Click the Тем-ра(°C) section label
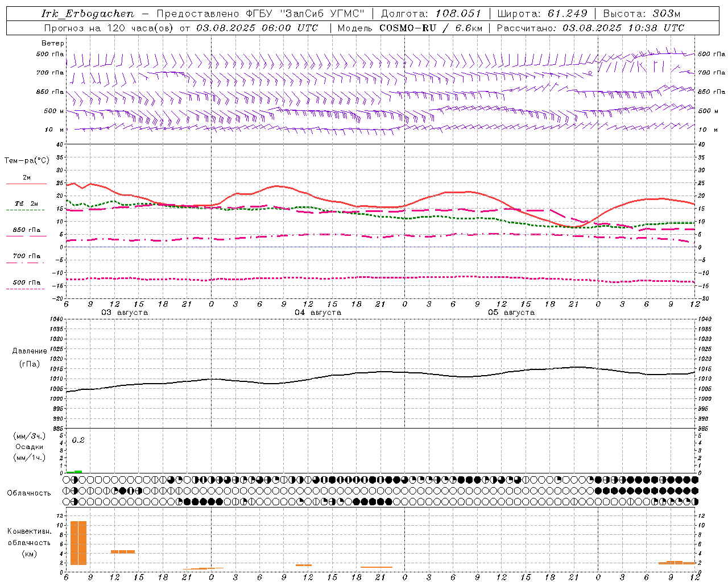Image resolution: width=728 pixels, height=582 pixels. click(27, 160)
